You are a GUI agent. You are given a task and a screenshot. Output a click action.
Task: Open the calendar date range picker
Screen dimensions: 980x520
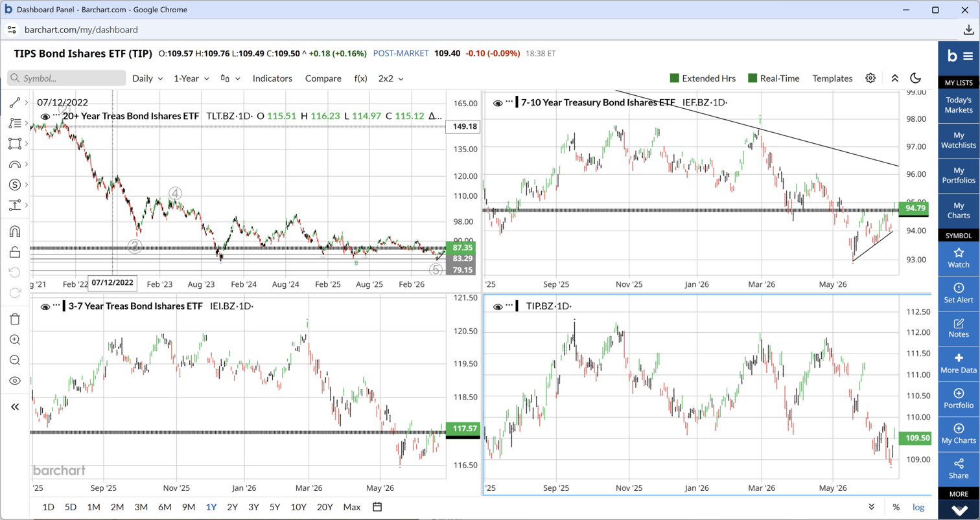pyautogui.click(x=378, y=507)
